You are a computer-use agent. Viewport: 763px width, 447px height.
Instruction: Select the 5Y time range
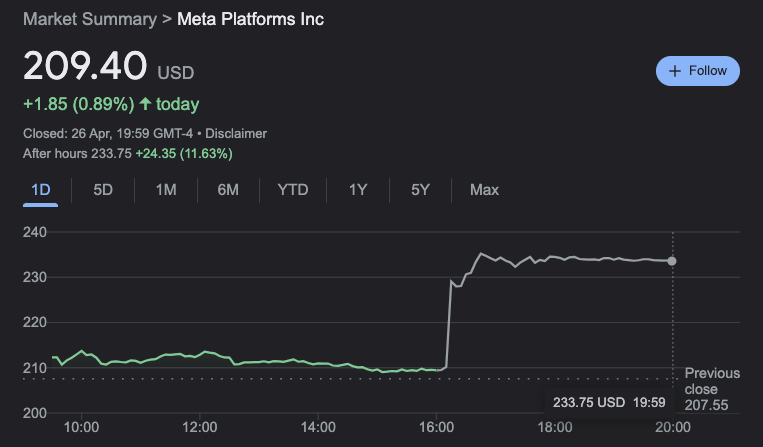pyautogui.click(x=420, y=190)
